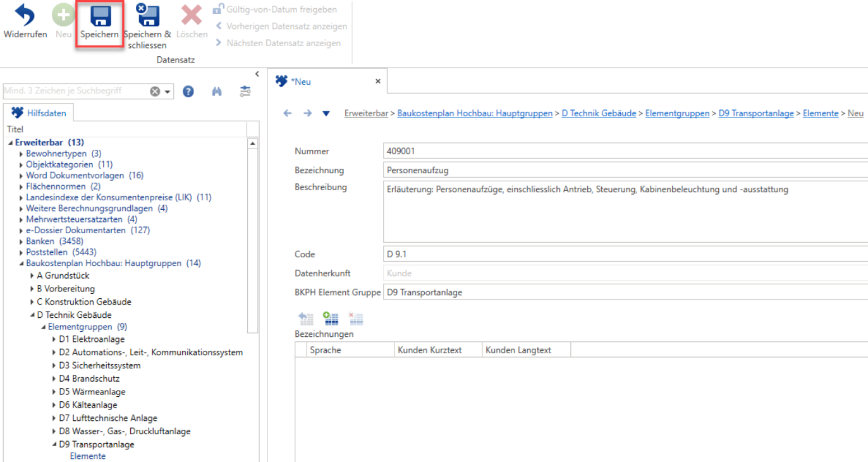Open the search box dropdown arrow
Viewport: 868px width, 462px height.
tap(168, 92)
